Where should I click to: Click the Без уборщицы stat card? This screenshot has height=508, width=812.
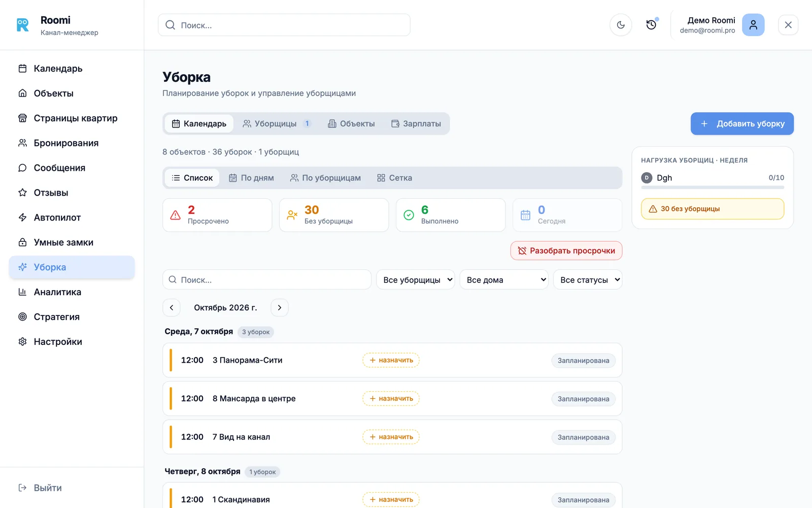(334, 215)
